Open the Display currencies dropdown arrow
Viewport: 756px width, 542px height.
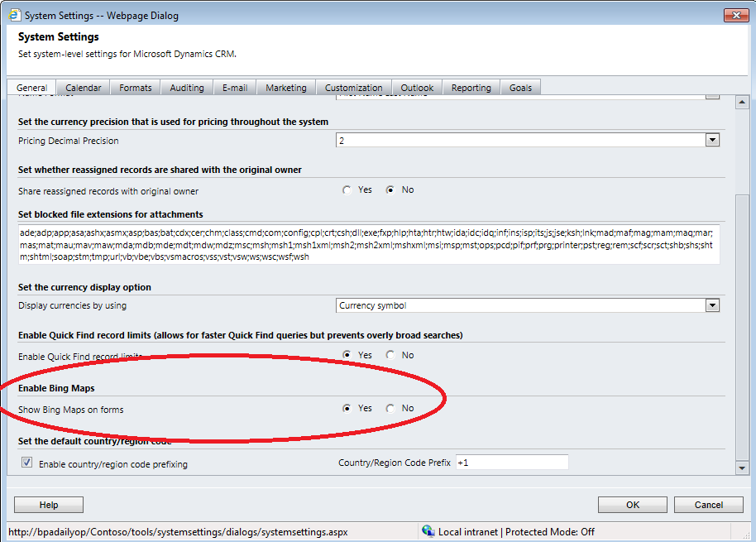click(712, 305)
